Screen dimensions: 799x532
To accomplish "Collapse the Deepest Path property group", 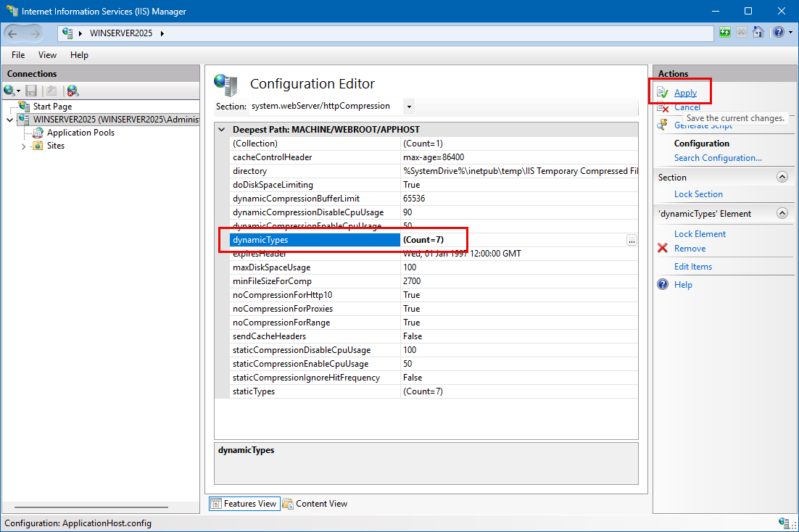I will pyautogui.click(x=222, y=129).
